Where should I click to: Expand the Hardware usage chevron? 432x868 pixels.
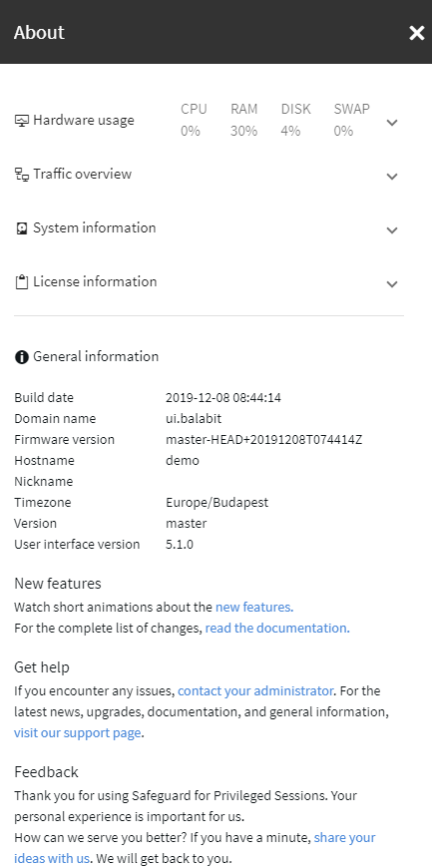[x=392, y=123]
